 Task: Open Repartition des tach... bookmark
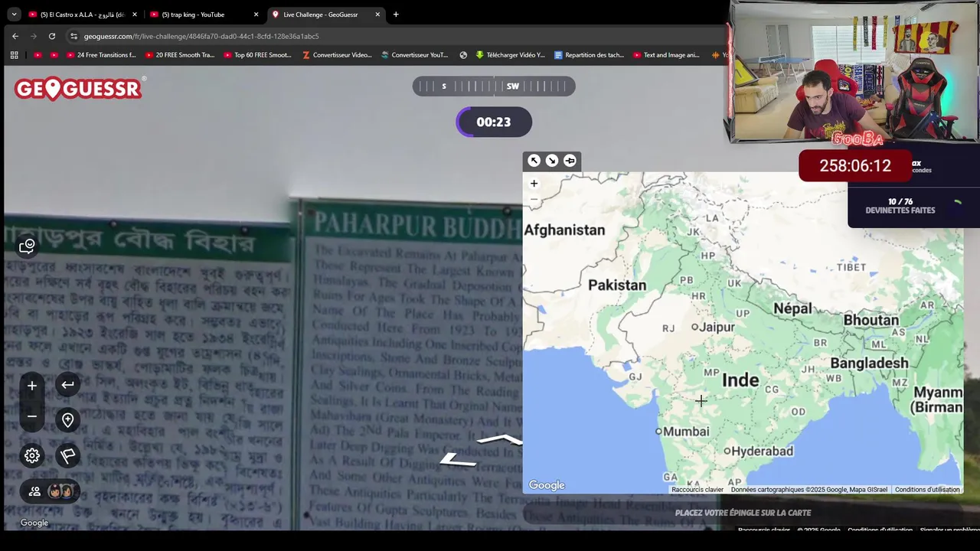[590, 55]
